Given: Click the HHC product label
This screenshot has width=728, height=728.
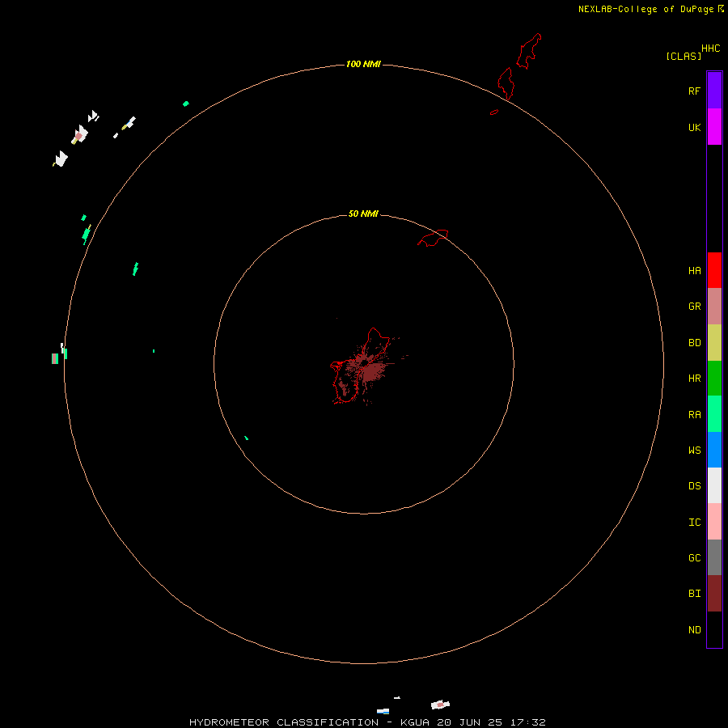Looking at the screenshot, I should pyautogui.click(x=710, y=49).
